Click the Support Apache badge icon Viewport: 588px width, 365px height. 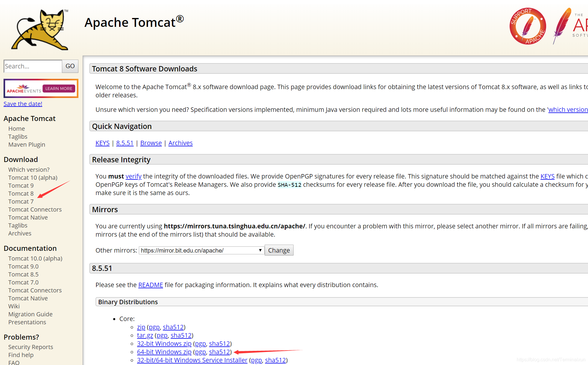coord(528,26)
